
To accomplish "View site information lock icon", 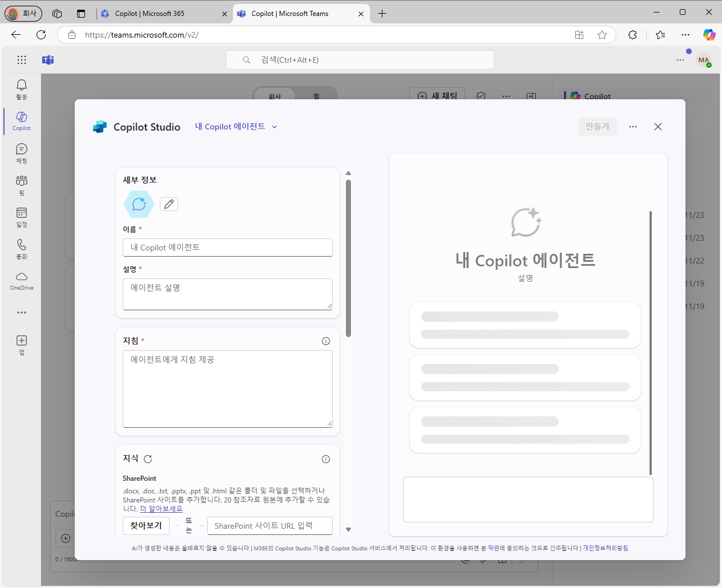I will click(x=72, y=35).
